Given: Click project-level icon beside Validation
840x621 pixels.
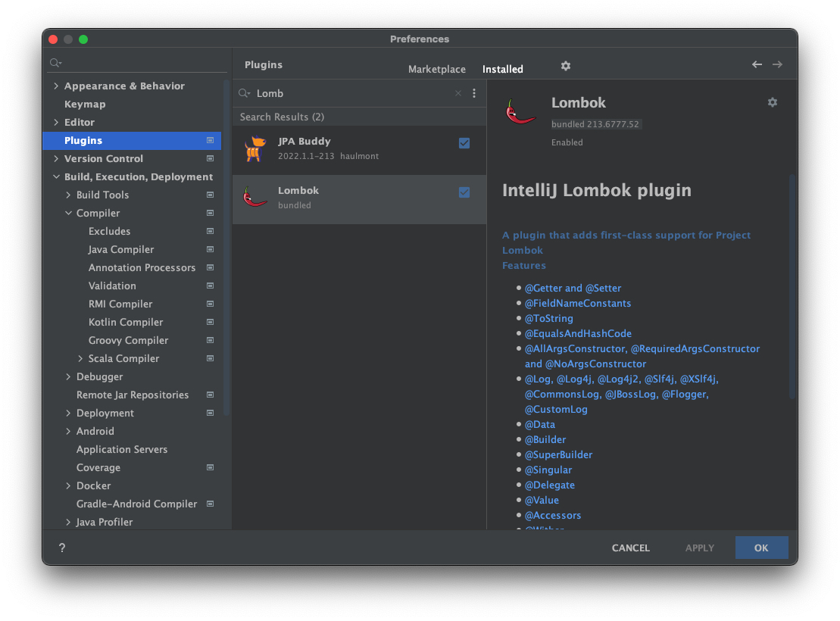Looking at the screenshot, I should point(210,286).
